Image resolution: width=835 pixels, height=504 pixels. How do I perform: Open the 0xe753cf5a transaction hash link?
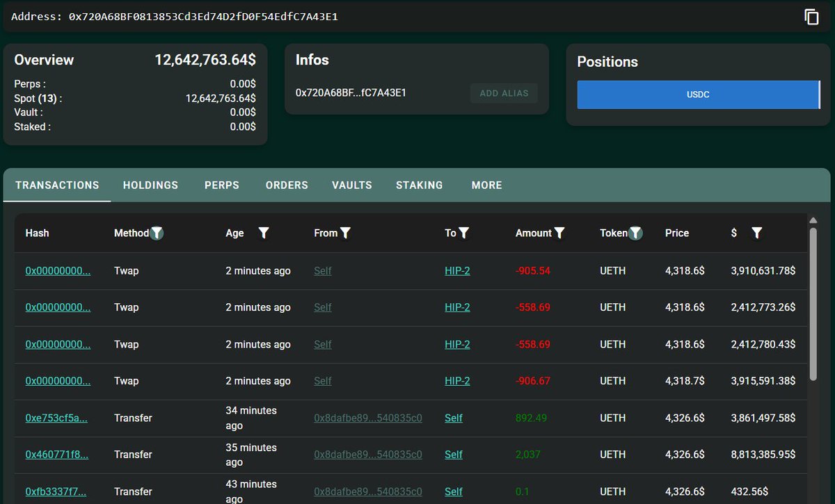(x=56, y=418)
